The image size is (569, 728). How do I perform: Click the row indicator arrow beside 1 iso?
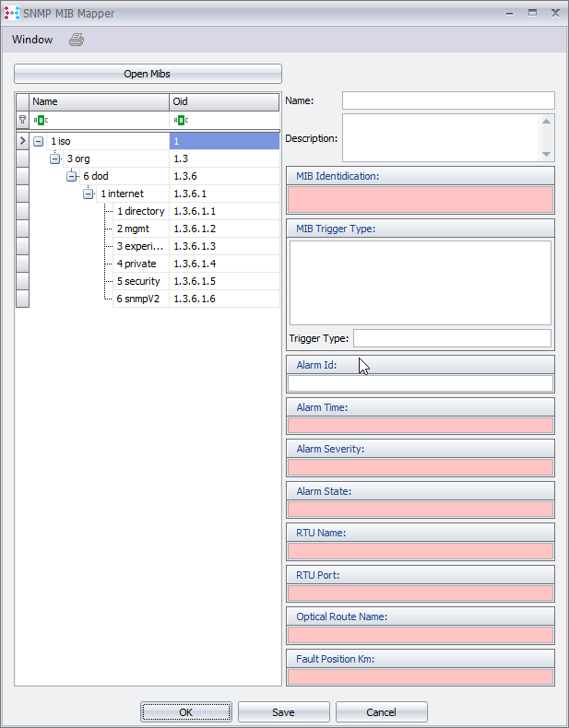[23, 141]
